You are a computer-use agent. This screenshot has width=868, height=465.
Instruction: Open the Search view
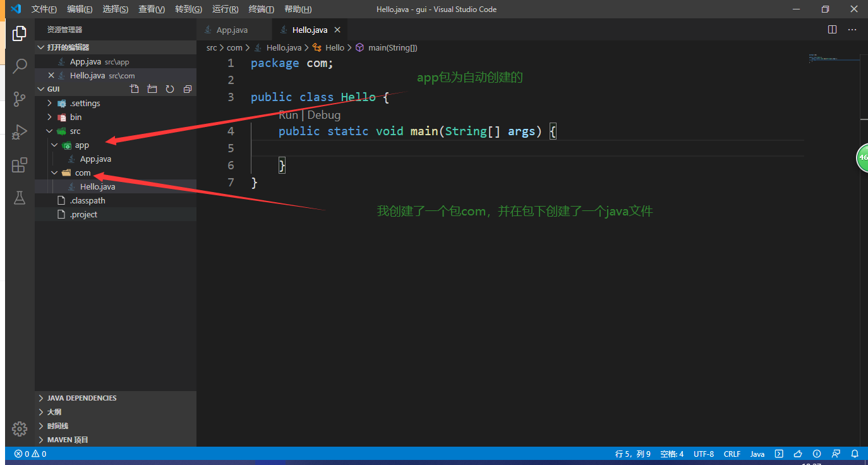point(19,66)
